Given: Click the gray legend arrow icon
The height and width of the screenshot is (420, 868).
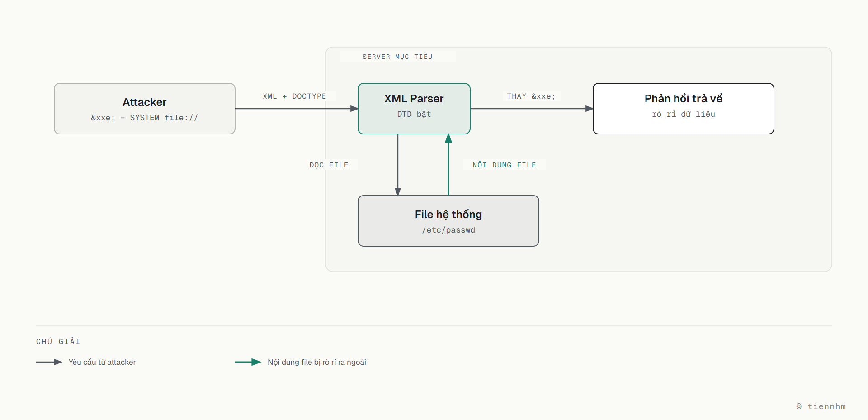Looking at the screenshot, I should tap(49, 362).
